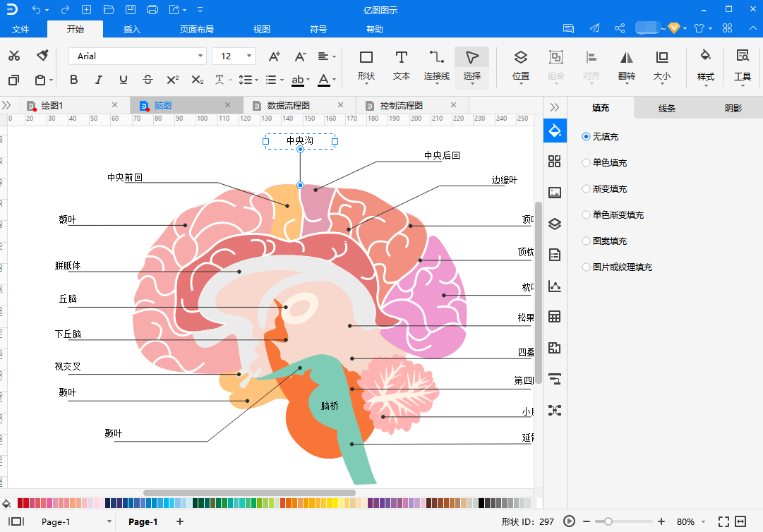Open the 文件 (File) menu
Image resolution: width=763 pixels, height=532 pixels.
click(x=20, y=29)
